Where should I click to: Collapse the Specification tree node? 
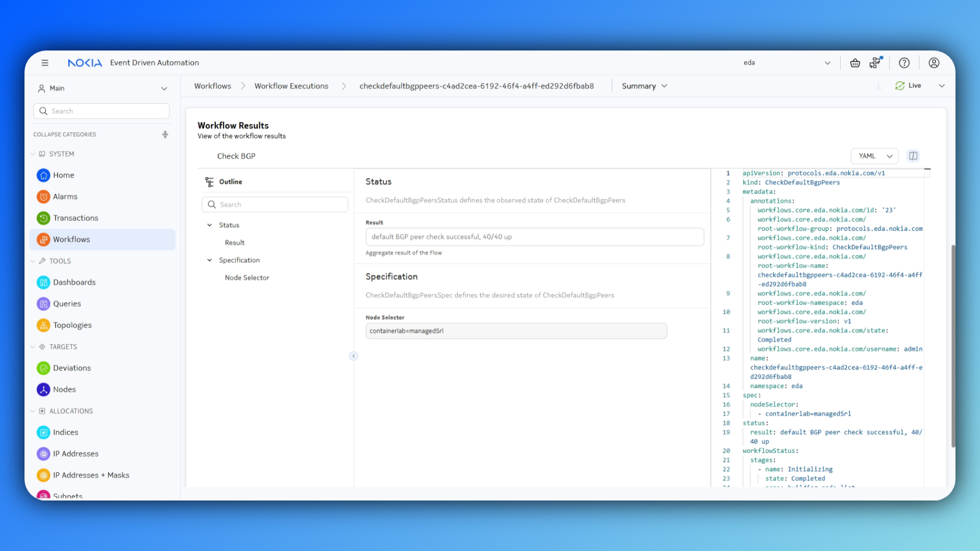[209, 260]
